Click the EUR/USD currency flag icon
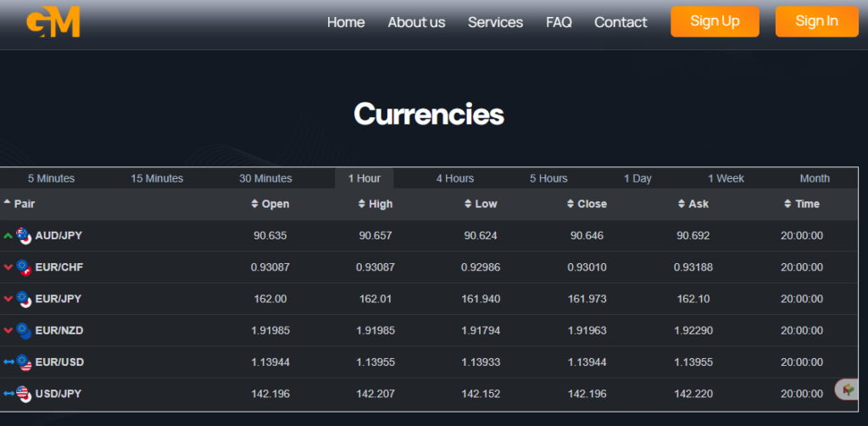 (24, 362)
